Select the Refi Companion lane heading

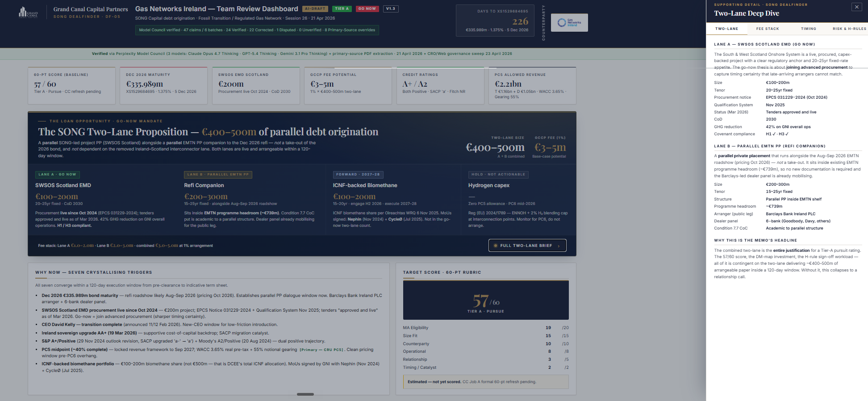click(204, 185)
